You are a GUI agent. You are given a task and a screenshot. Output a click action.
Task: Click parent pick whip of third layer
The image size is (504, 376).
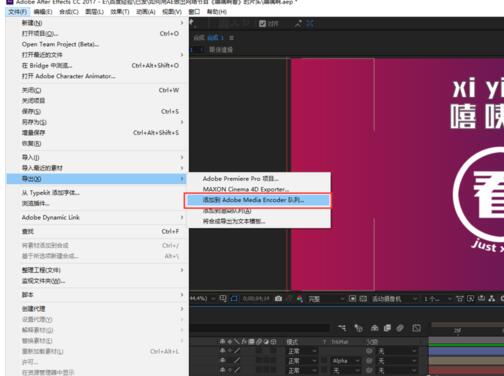(x=369, y=370)
